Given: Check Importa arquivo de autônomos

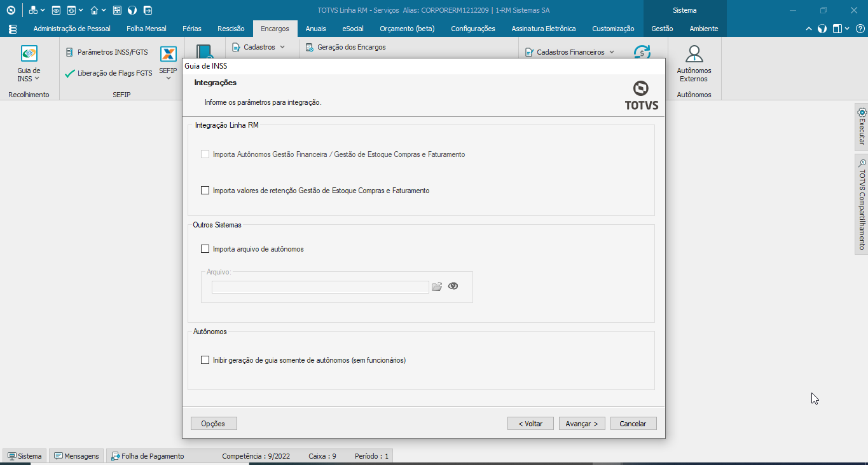Looking at the screenshot, I should click(x=205, y=249).
